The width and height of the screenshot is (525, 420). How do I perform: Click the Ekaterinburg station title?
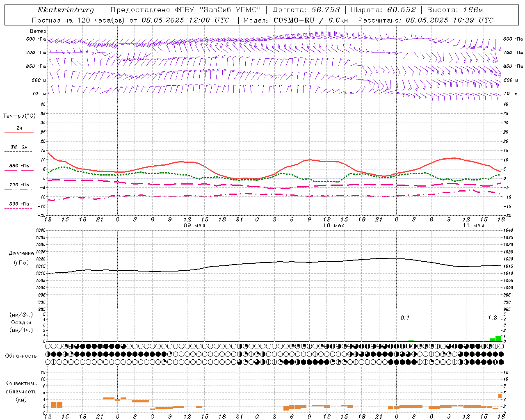point(66,10)
